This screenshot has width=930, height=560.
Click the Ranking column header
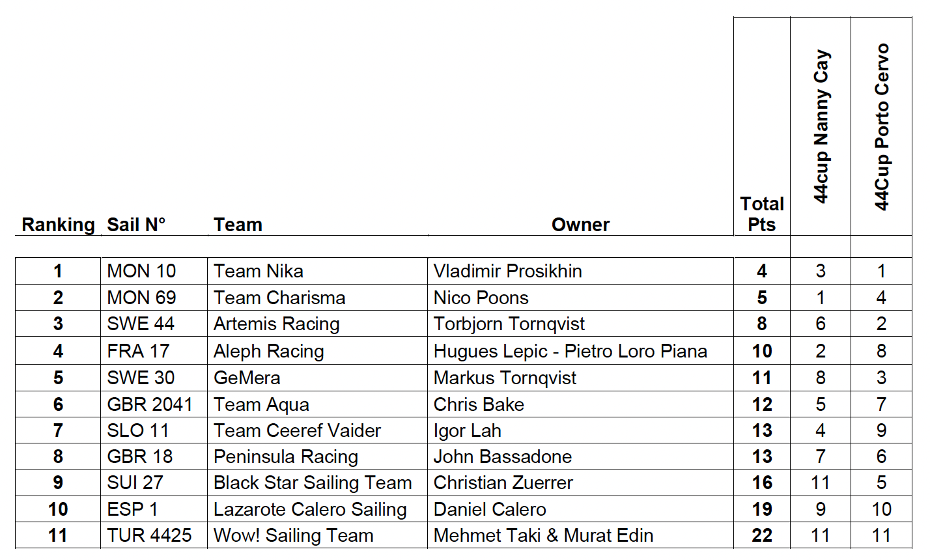click(x=58, y=225)
